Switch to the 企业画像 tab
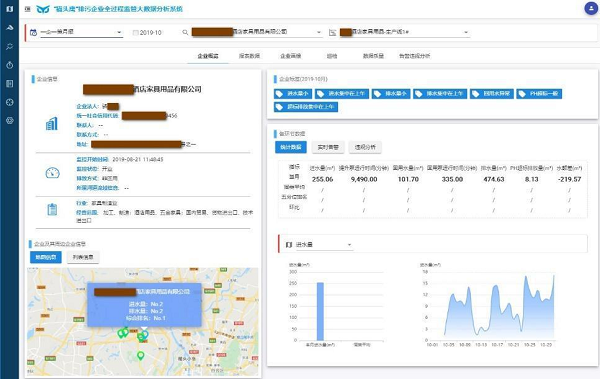The width and height of the screenshot is (600, 379). [x=290, y=56]
